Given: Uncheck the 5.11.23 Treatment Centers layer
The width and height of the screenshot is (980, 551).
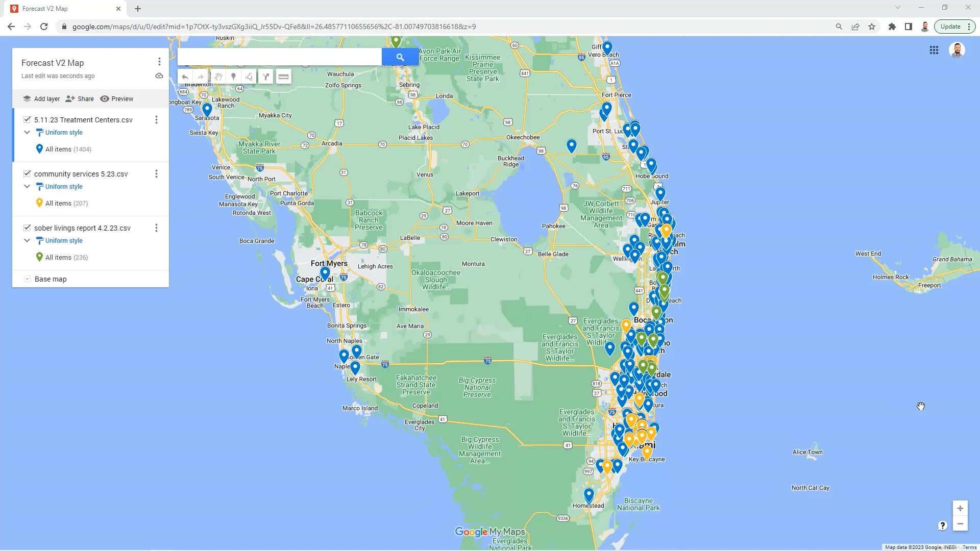Looking at the screenshot, I should coord(27,119).
